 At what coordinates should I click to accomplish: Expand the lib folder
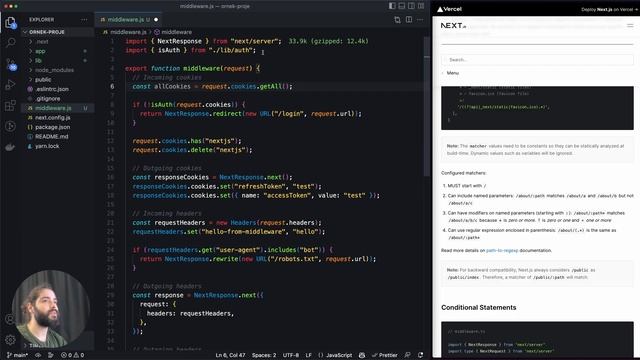coord(58,60)
